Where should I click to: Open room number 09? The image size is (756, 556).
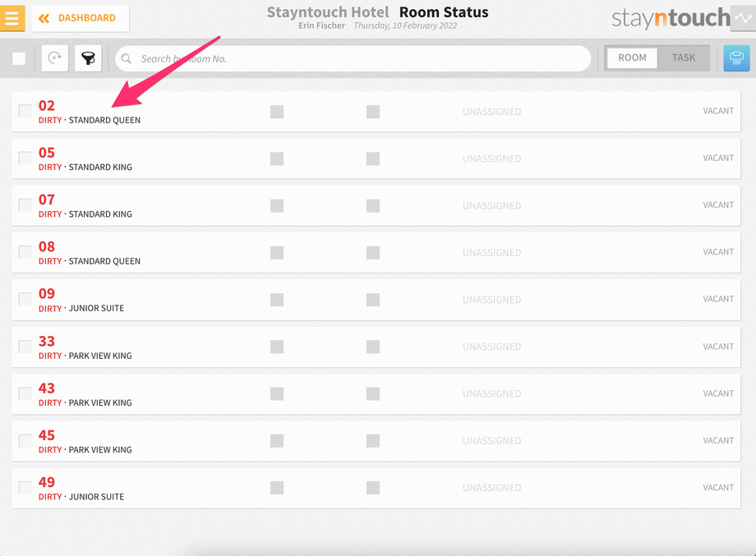(x=47, y=293)
